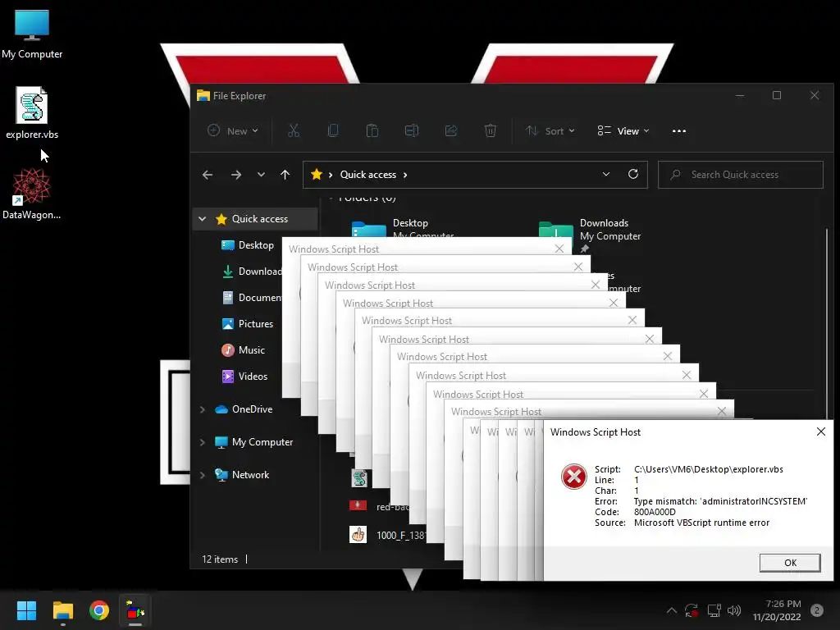Viewport: 840px width, 630px height.
Task: Open the Sort dropdown
Action: click(550, 130)
